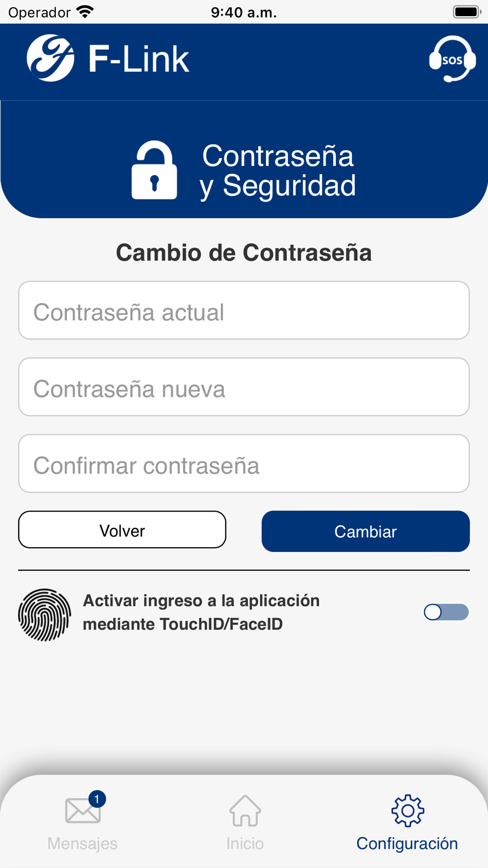The image size is (488, 868).
Task: Tap the F-Link logo emblem
Action: (x=50, y=58)
